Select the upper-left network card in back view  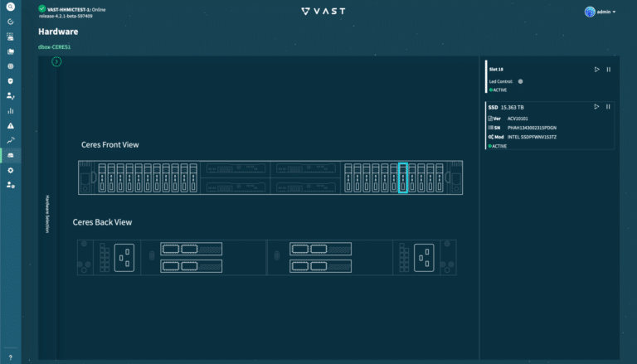click(192, 249)
